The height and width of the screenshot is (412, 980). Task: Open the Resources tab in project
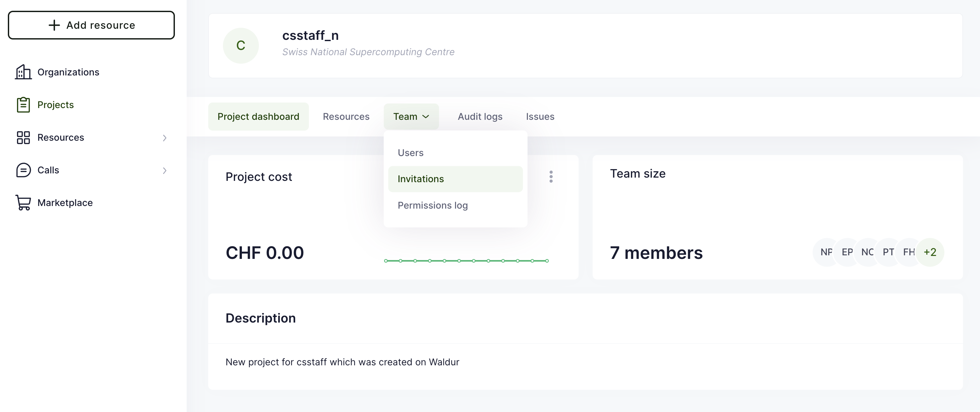coord(346,116)
